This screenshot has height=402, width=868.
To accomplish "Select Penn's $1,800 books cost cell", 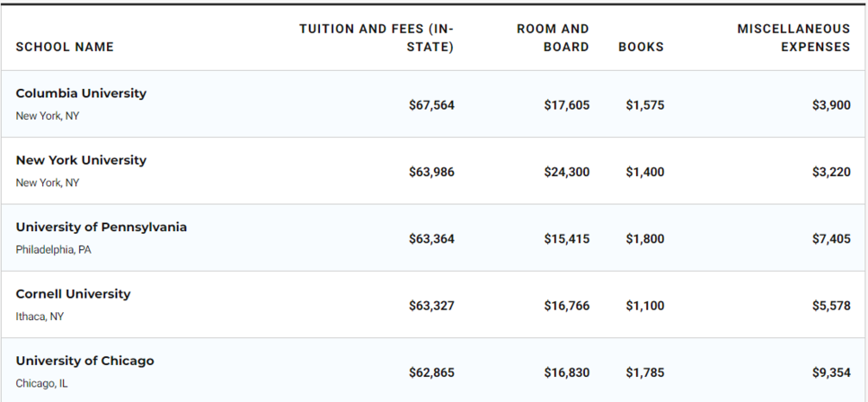I will [x=645, y=239].
